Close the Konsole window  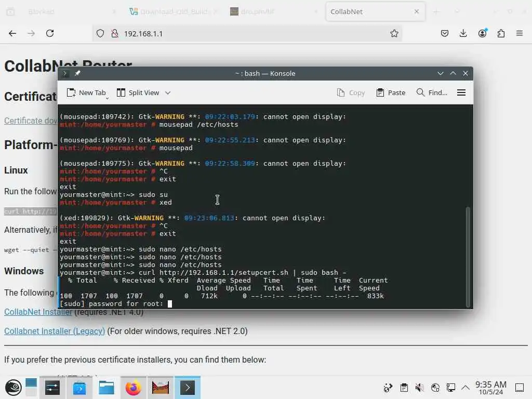[x=465, y=73]
